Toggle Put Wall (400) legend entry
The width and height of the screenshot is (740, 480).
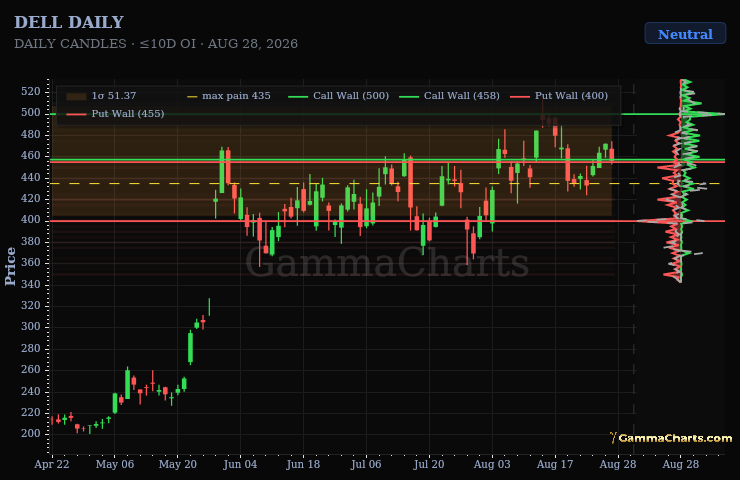[559, 96]
